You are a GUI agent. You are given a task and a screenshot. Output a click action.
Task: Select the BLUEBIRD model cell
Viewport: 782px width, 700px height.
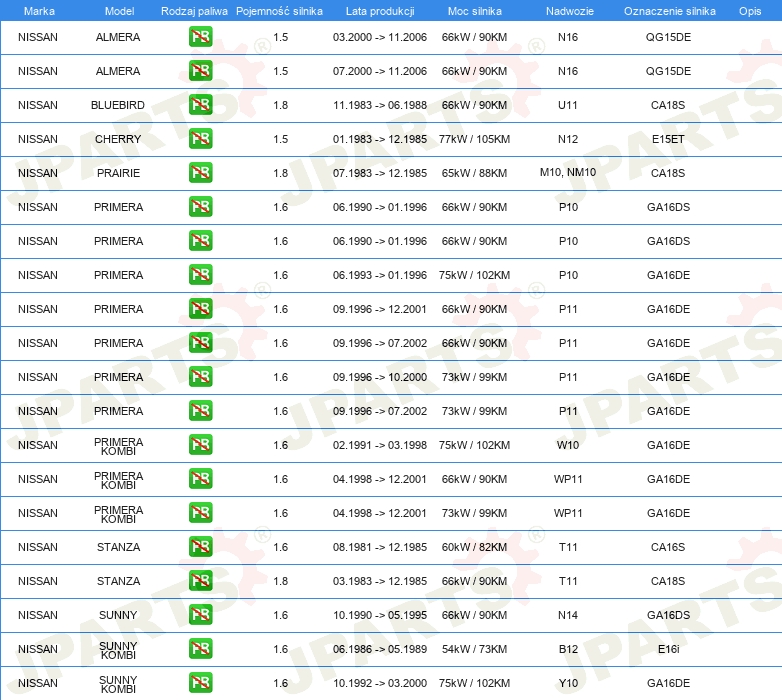point(118,105)
